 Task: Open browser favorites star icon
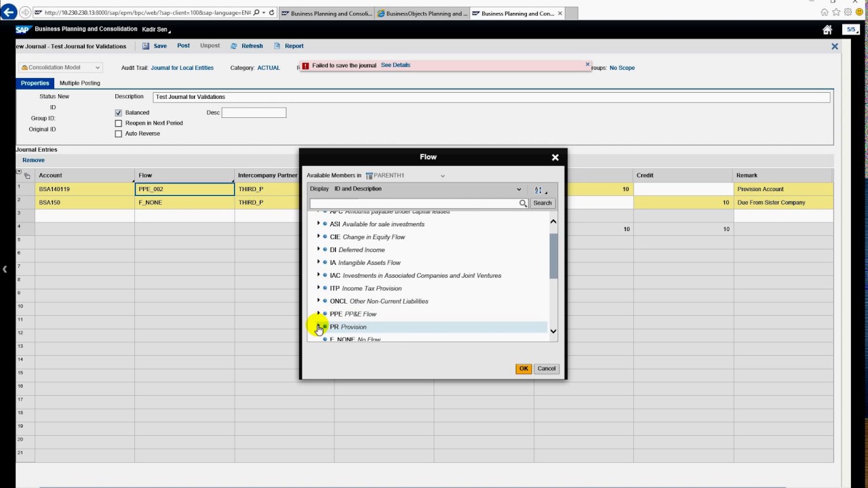(836, 12)
